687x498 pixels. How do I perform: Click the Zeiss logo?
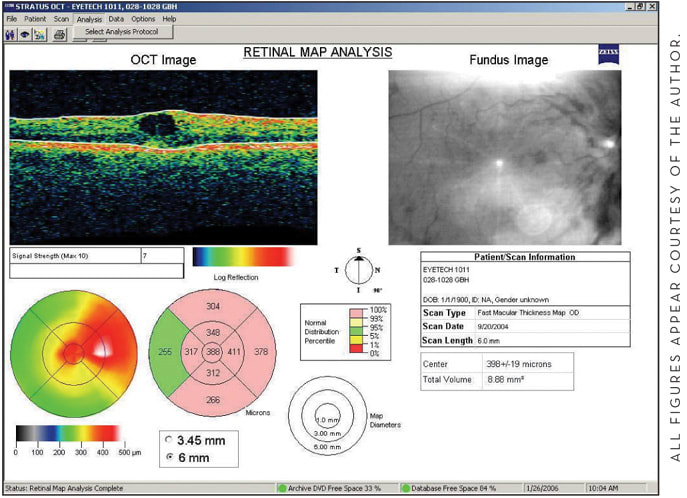tap(609, 54)
